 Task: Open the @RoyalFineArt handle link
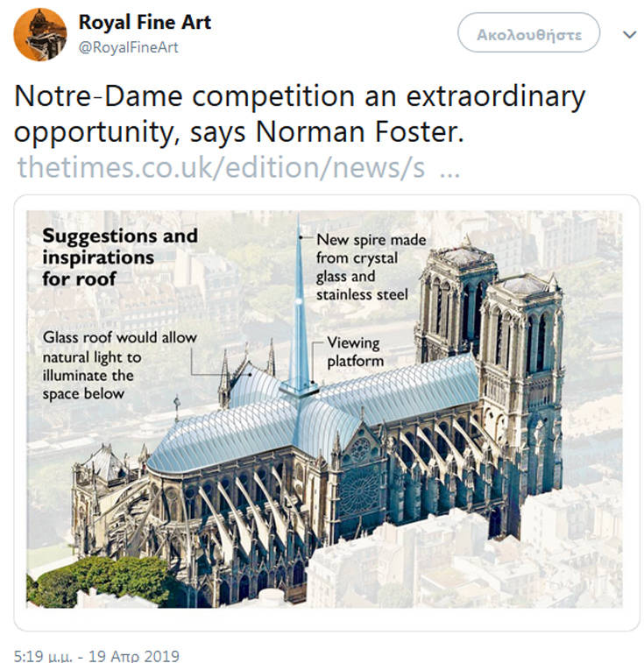coord(129,47)
